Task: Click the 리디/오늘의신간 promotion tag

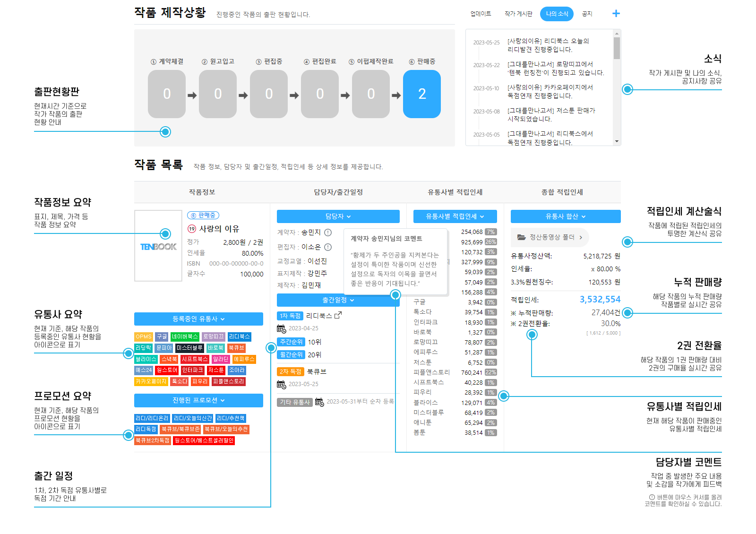Action: click(x=193, y=418)
